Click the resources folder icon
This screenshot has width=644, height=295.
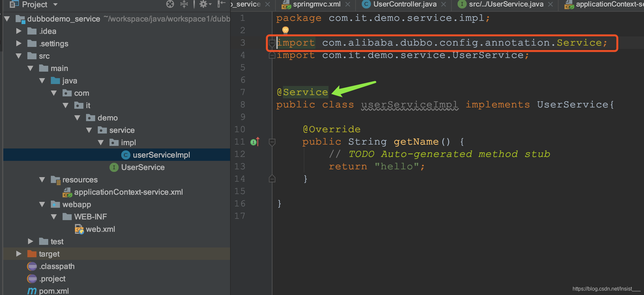coord(56,180)
